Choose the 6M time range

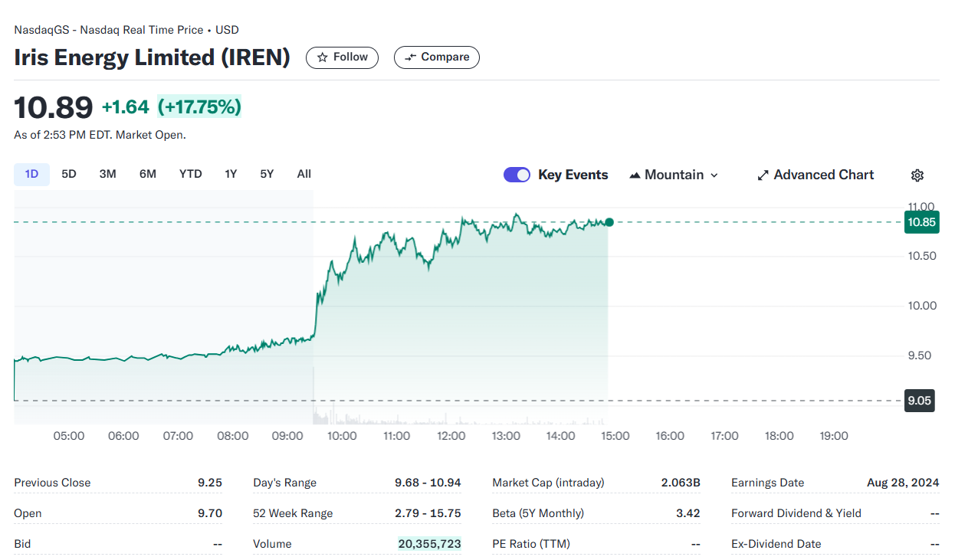tap(148, 174)
